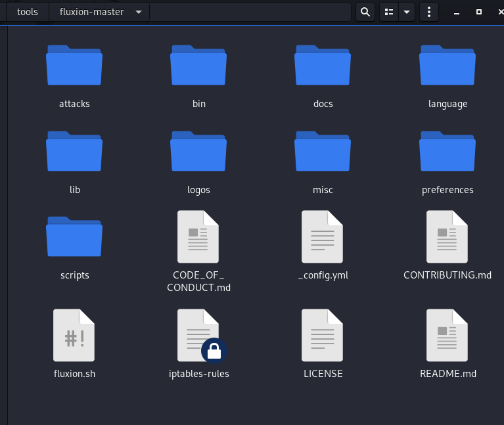Open the language folder icon
The height and width of the screenshot is (425, 504).
[x=447, y=65]
